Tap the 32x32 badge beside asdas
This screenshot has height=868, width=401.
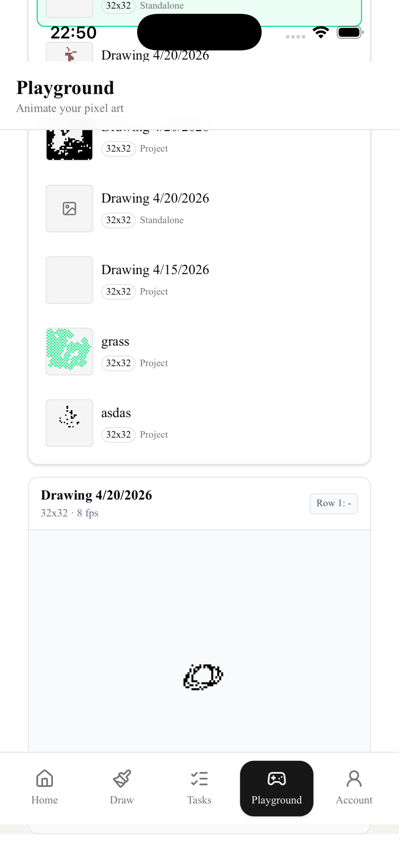[x=119, y=437]
